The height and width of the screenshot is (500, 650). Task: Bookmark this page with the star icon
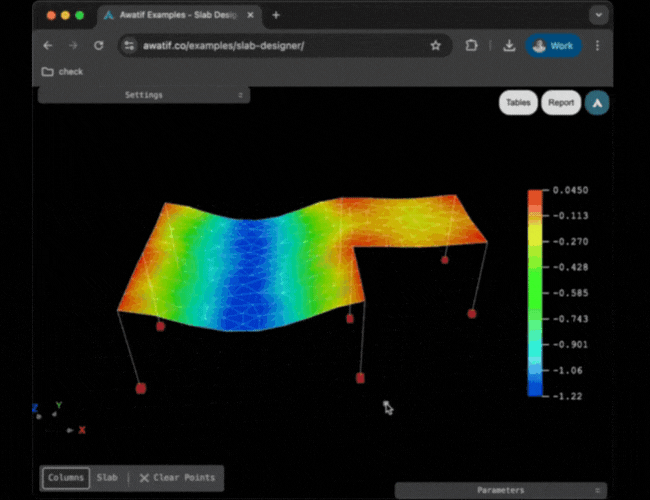pyautogui.click(x=435, y=46)
